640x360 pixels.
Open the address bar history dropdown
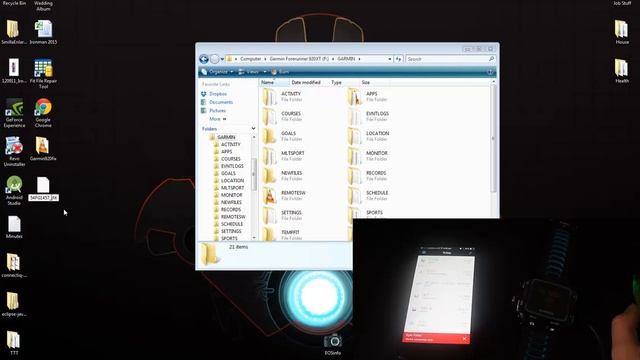pyautogui.click(x=389, y=59)
